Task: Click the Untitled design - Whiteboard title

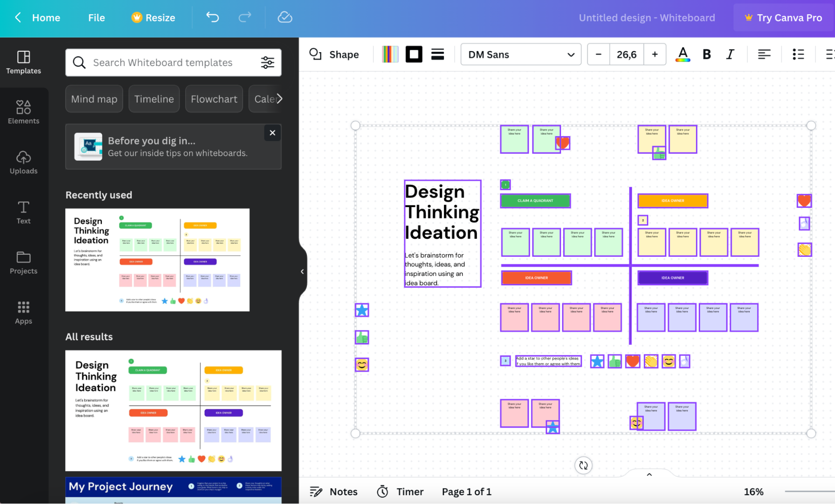Action: pyautogui.click(x=647, y=18)
